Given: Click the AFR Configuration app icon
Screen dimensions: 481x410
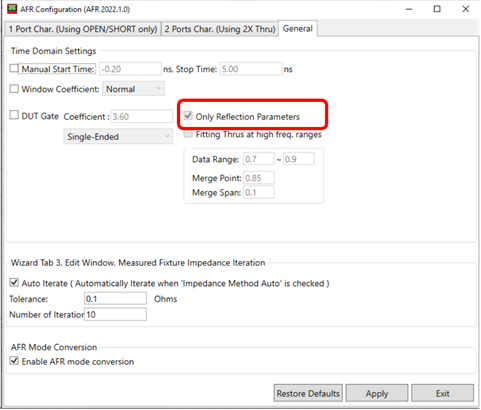Looking at the screenshot, I should pos(12,9).
